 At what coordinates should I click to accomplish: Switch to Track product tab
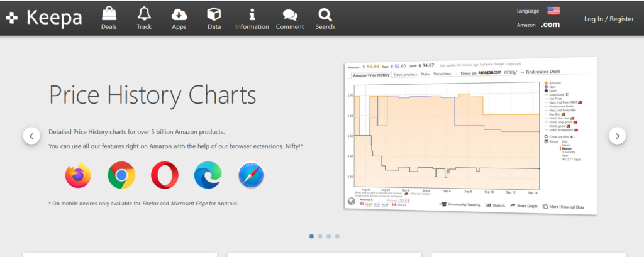405,74
